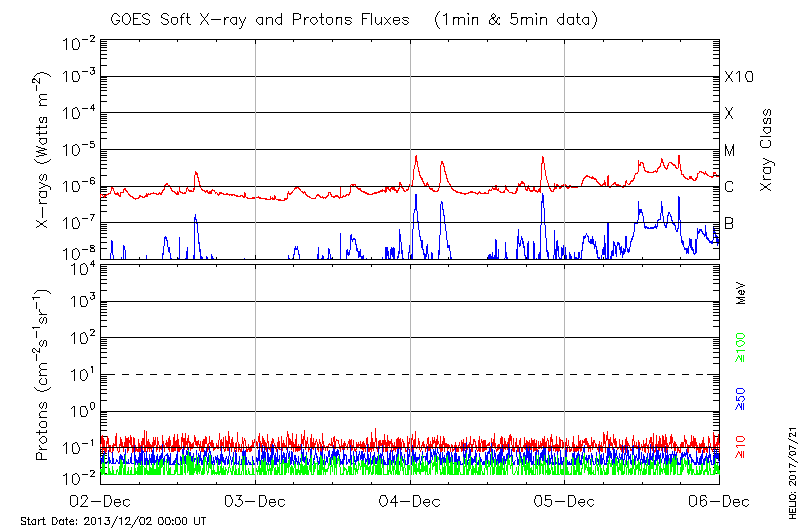Click the "Xray Class" vertical label
This screenshot has height=530, width=800.
point(767,150)
